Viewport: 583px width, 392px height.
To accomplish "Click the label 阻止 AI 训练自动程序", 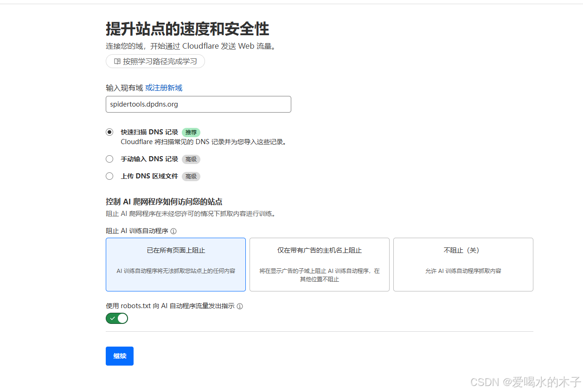I will pyautogui.click(x=137, y=231).
